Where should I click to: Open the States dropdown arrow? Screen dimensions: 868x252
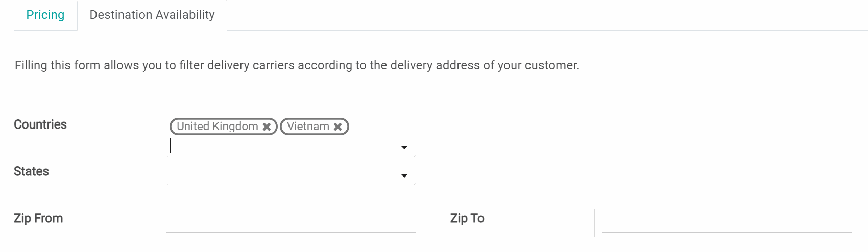pyautogui.click(x=404, y=175)
